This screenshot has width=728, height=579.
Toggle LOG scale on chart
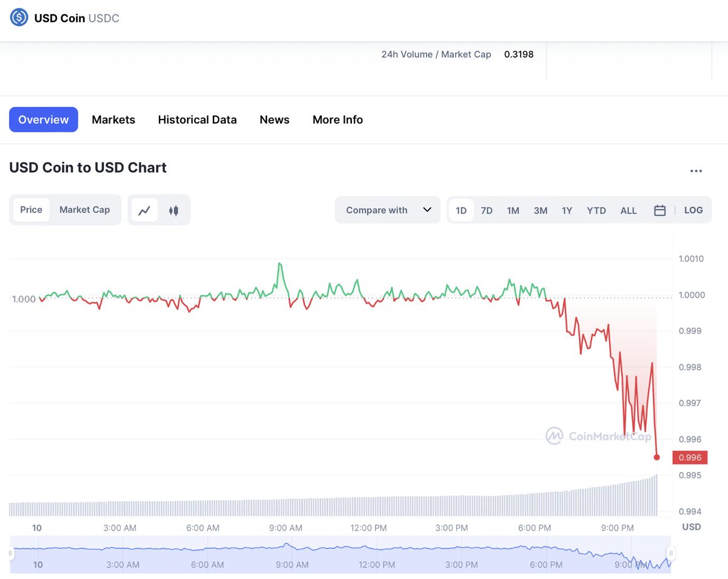pos(693,210)
